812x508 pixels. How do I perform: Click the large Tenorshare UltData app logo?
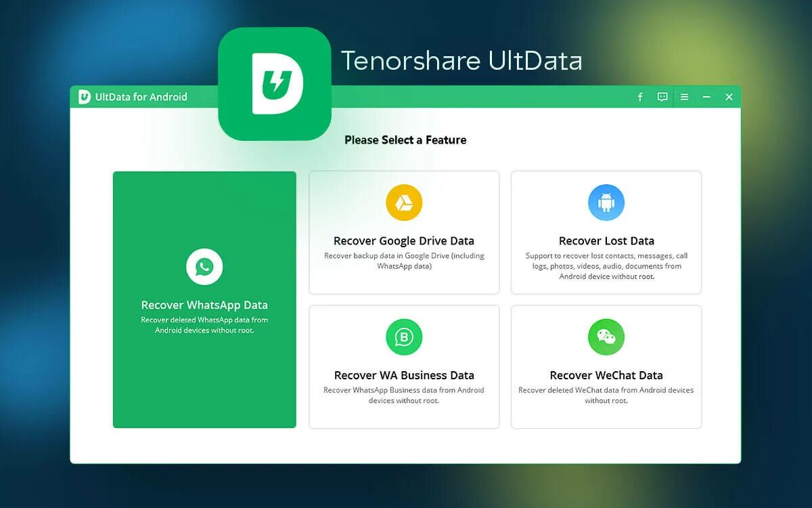tap(275, 84)
